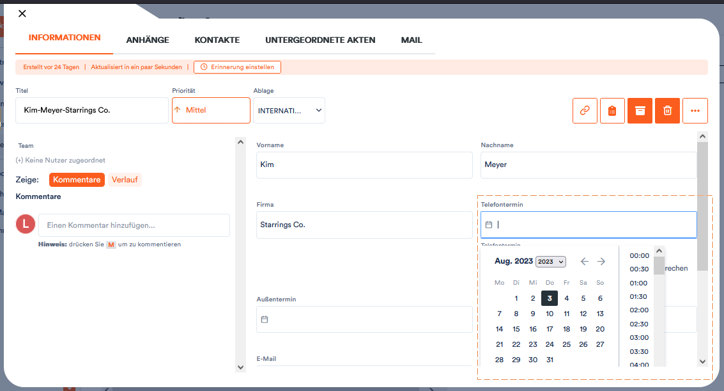Close the dialog with the X icon
This screenshot has width=724, height=391.
pos(22,14)
